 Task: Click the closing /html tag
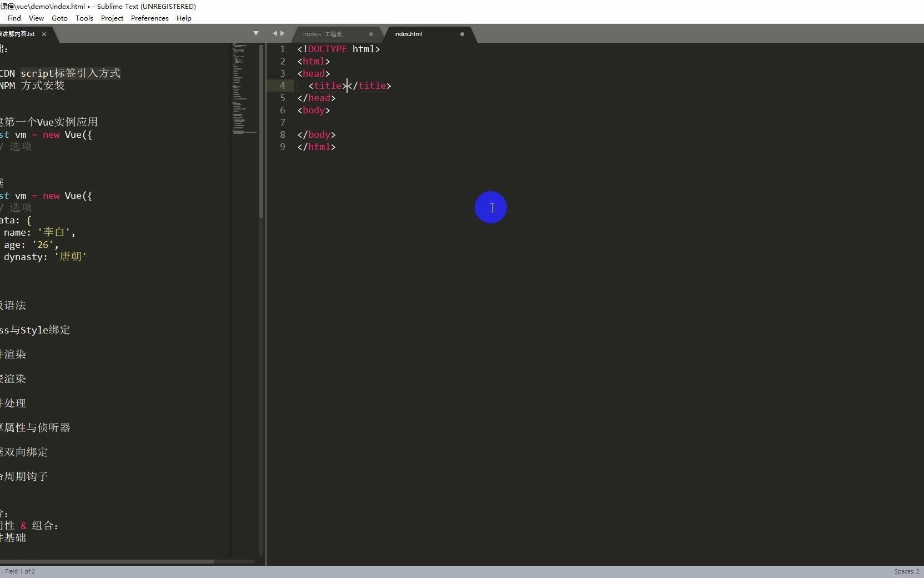(x=317, y=147)
